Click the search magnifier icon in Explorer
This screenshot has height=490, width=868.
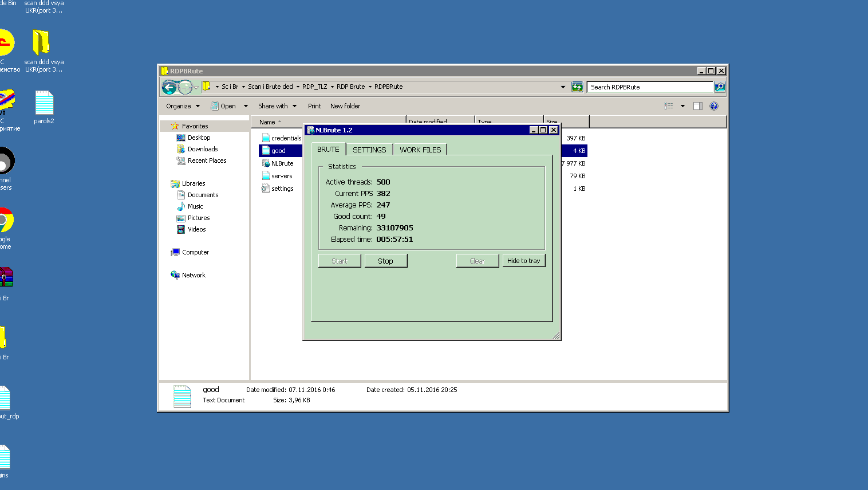(720, 87)
